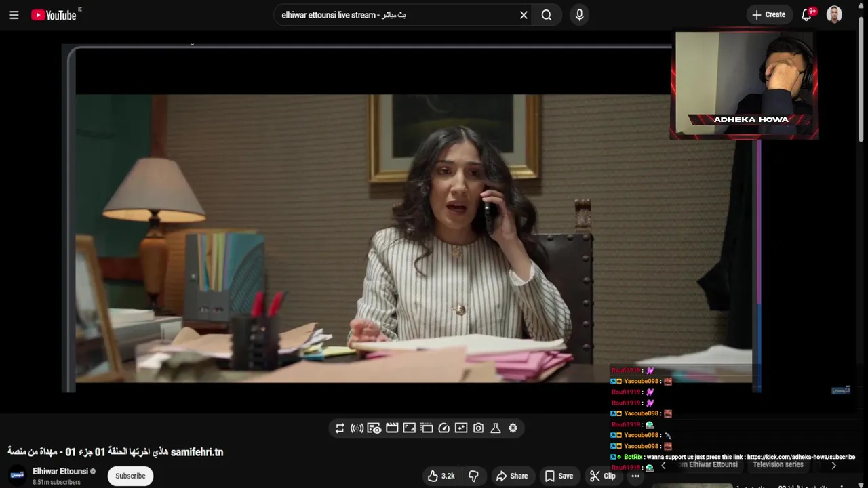Open the Elhiwar Ettounsi channel name link
Image resolution: width=868 pixels, height=488 pixels.
(60, 471)
